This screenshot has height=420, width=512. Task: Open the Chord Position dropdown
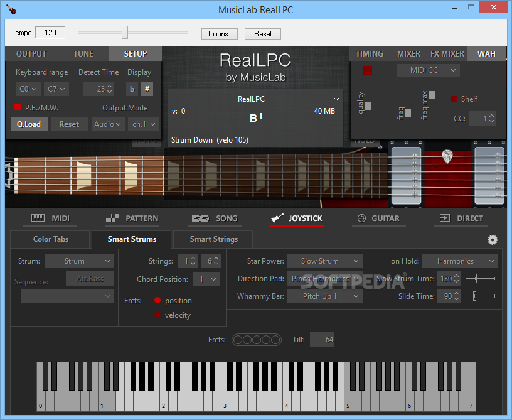point(206,279)
